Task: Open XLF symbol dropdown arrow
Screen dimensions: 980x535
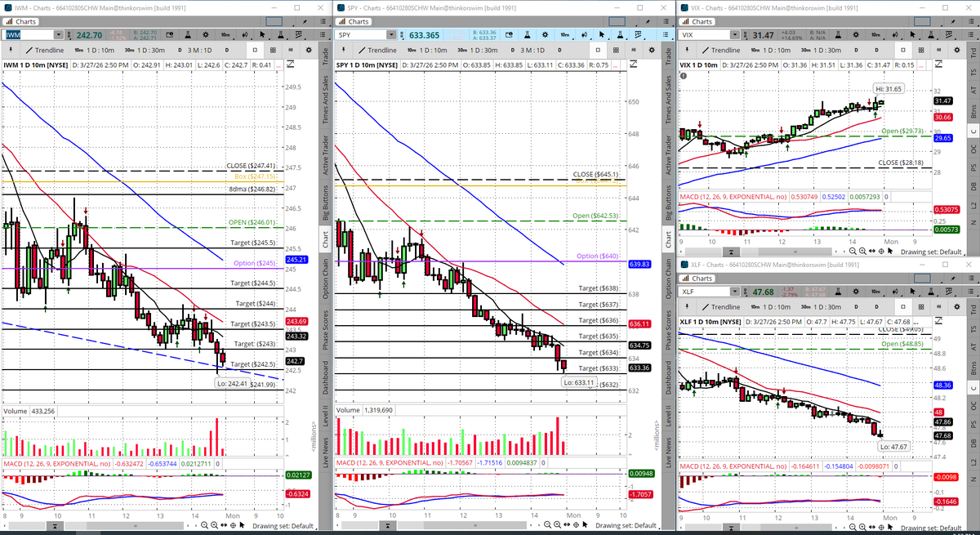Action: pyautogui.click(x=735, y=292)
